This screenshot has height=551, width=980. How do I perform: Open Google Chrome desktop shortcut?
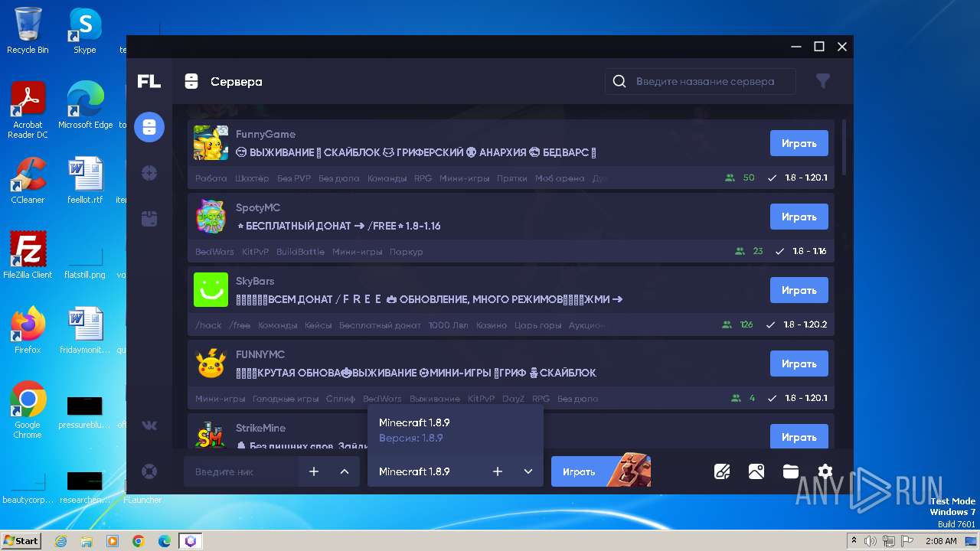pos(28,410)
